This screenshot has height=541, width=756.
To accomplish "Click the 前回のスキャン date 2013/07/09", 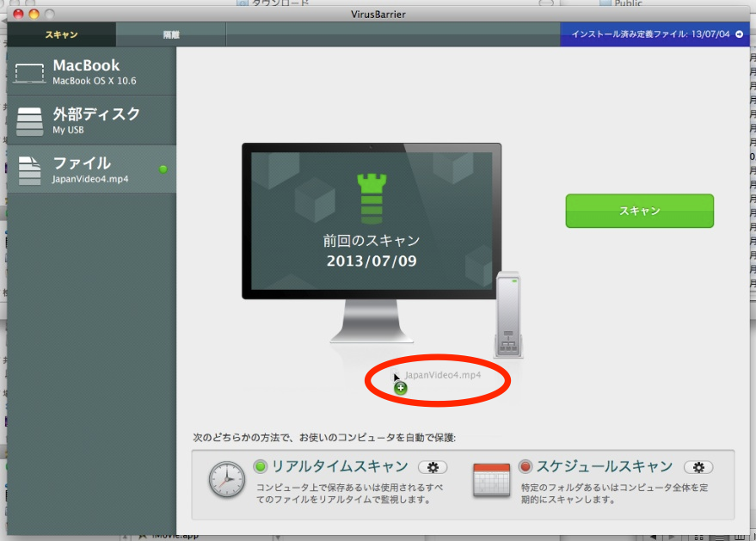I will (x=372, y=261).
